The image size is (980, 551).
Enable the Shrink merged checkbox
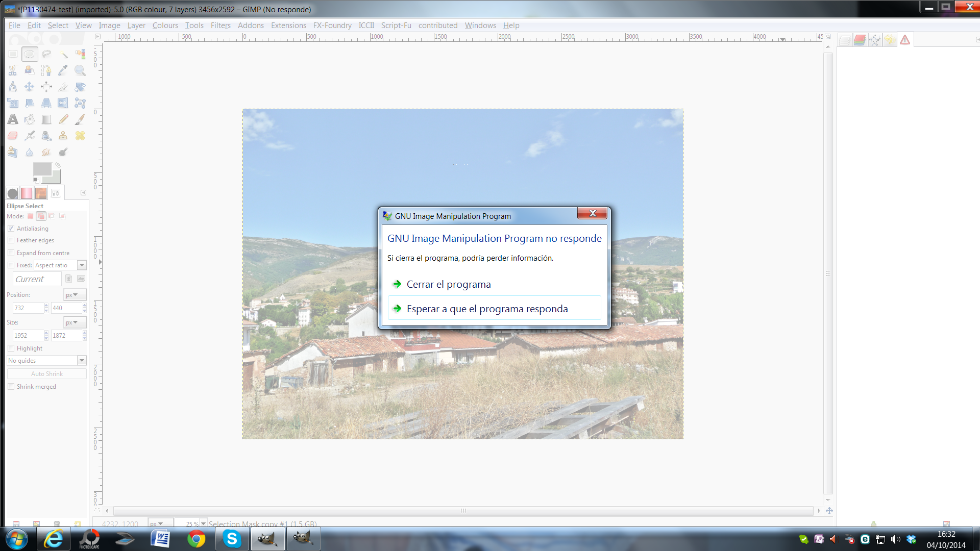coord(11,387)
